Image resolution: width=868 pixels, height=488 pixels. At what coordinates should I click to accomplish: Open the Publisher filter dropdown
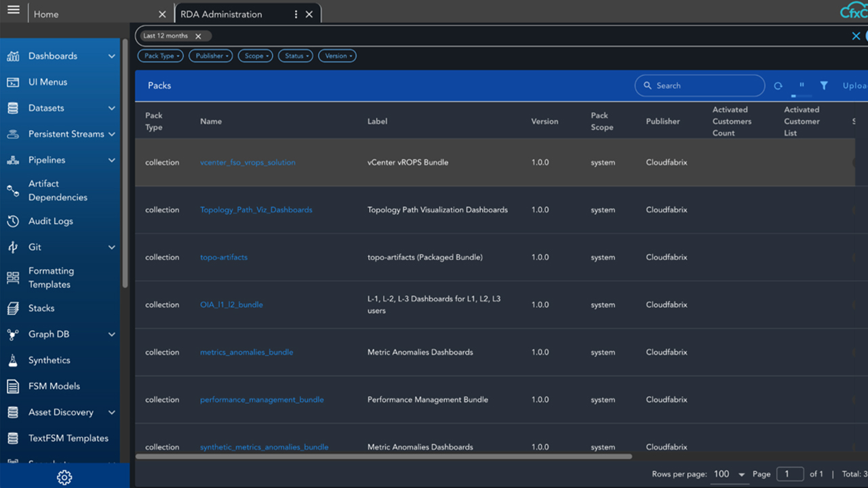click(x=211, y=56)
